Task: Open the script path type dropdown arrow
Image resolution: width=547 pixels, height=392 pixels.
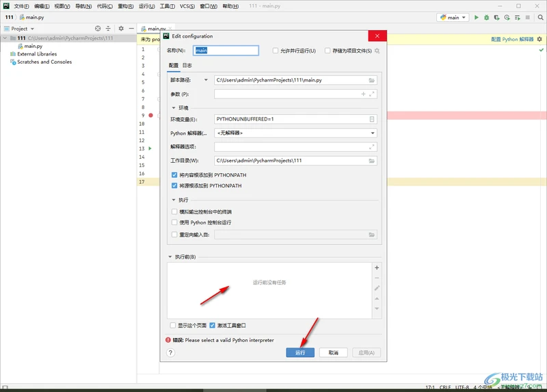Action: pyautogui.click(x=206, y=80)
